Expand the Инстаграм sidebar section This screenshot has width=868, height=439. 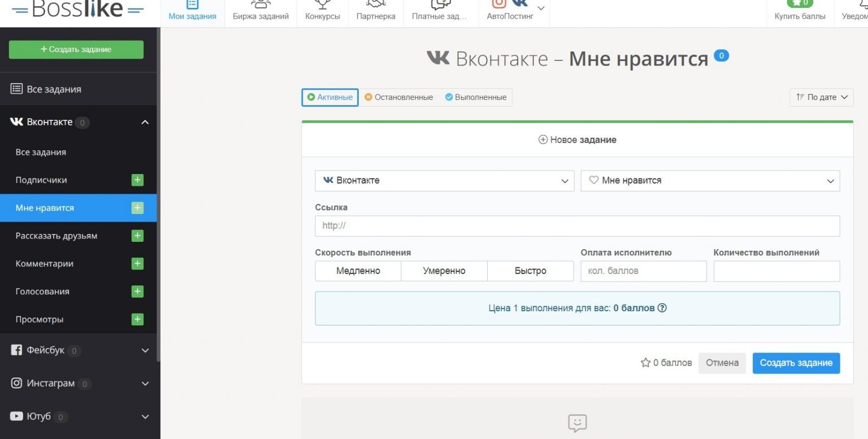145,384
